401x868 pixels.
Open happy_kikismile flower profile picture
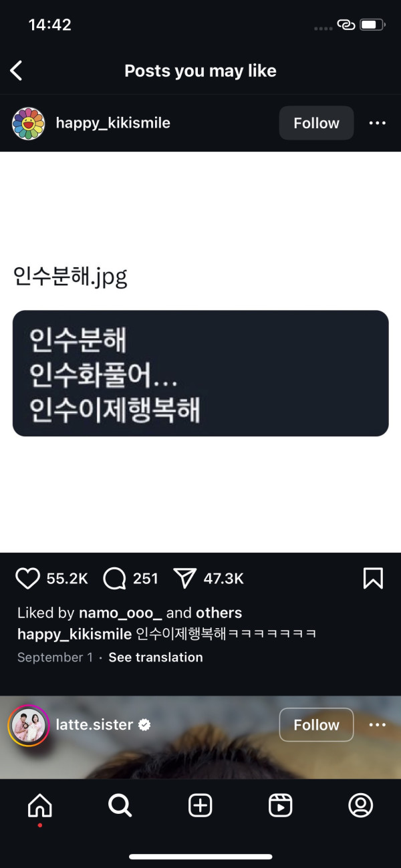tap(28, 123)
